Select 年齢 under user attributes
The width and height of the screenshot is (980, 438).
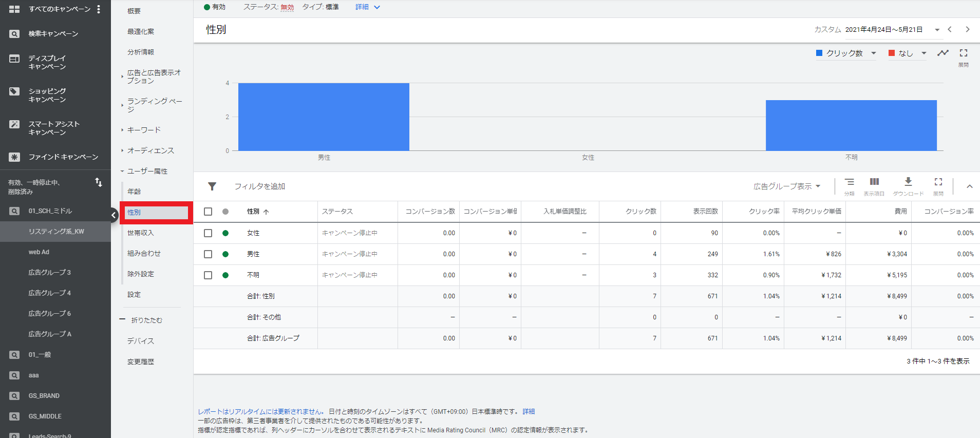click(x=134, y=192)
